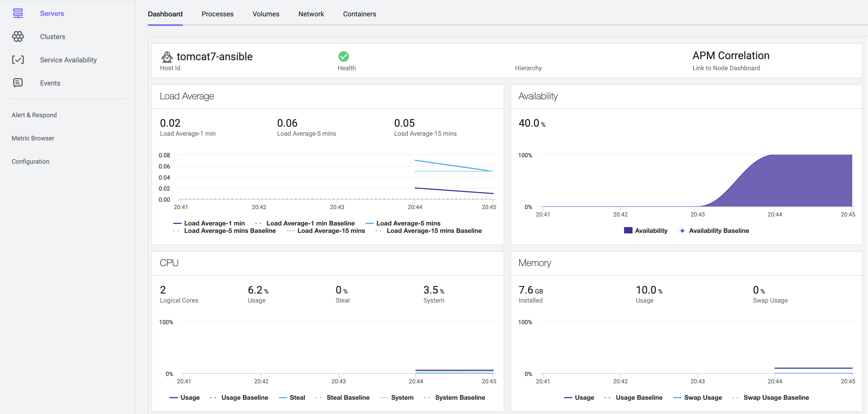Click the Servers stack icon in sidebar
The width and height of the screenshot is (868, 414).
tap(18, 13)
